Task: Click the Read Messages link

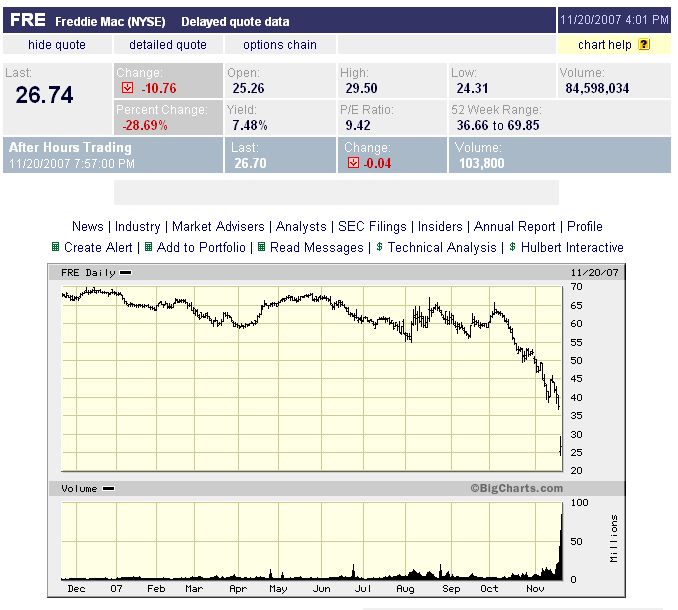Action: [x=317, y=247]
